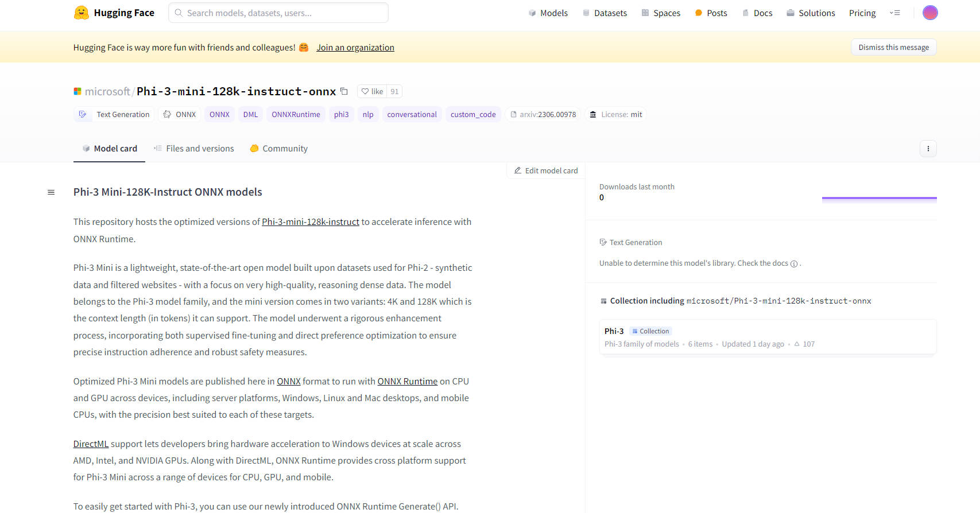
Task: Switch to Files and versions tab
Action: tap(193, 149)
